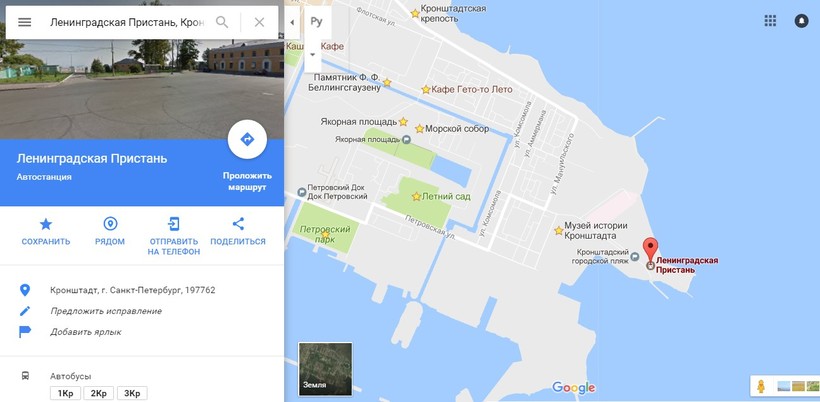Select the Street View pegman icon

761,387
